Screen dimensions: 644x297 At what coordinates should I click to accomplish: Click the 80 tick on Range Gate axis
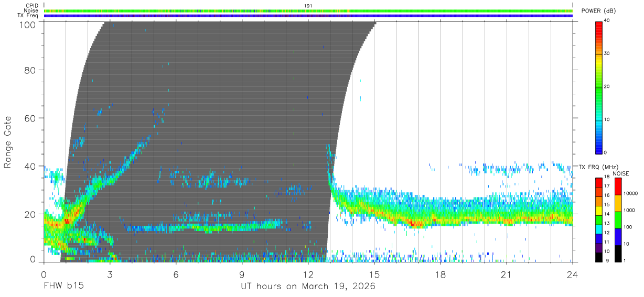[30, 70]
